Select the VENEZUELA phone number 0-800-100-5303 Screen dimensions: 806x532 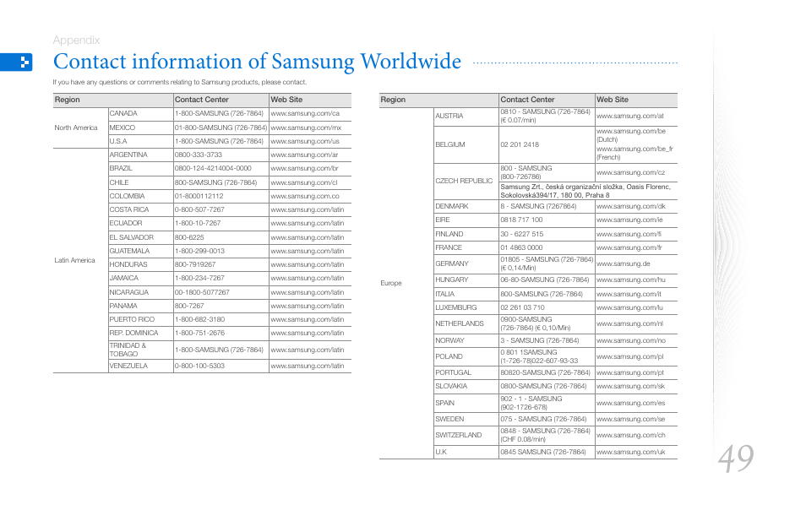199,366
